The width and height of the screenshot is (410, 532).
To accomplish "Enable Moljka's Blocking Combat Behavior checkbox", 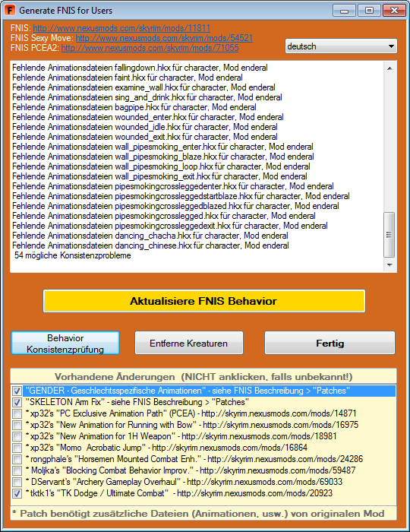I will click(x=17, y=470).
